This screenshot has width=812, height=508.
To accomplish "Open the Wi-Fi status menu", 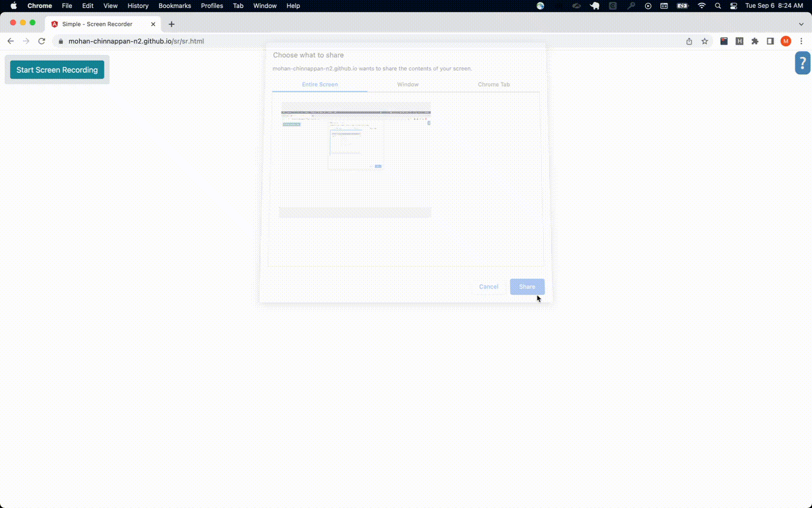I will [702, 6].
